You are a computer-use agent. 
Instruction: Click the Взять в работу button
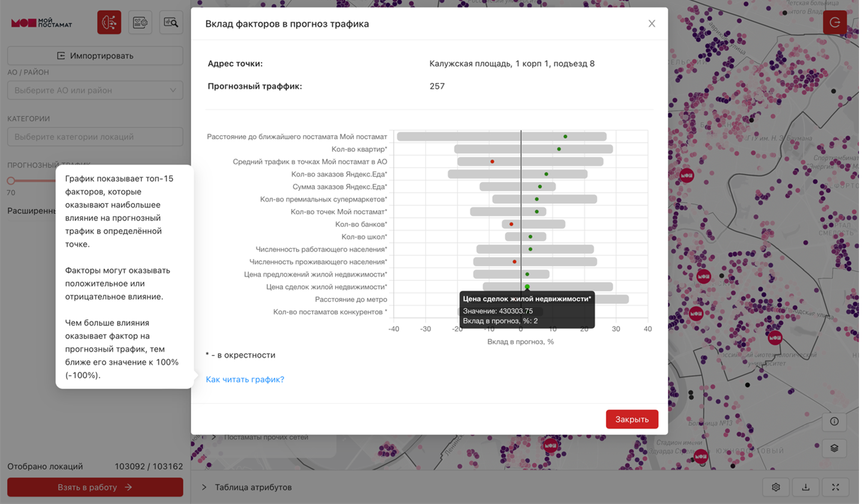95,487
